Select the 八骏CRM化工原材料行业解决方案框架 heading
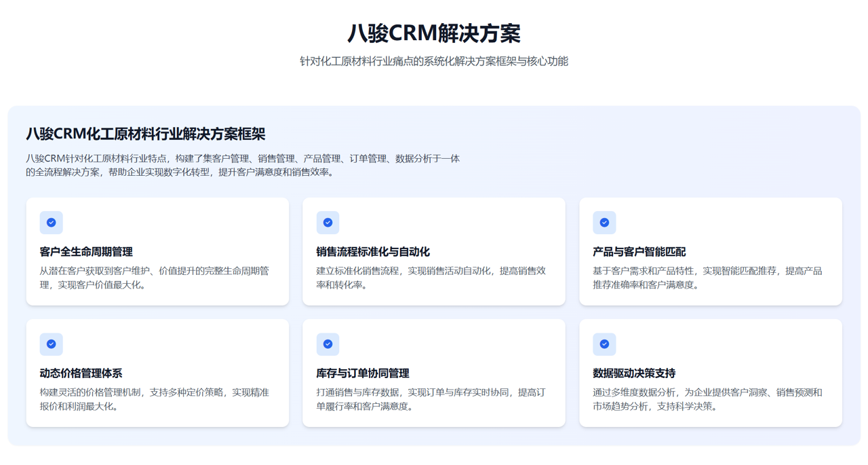Image resolution: width=868 pixels, height=465 pixels. click(133, 134)
